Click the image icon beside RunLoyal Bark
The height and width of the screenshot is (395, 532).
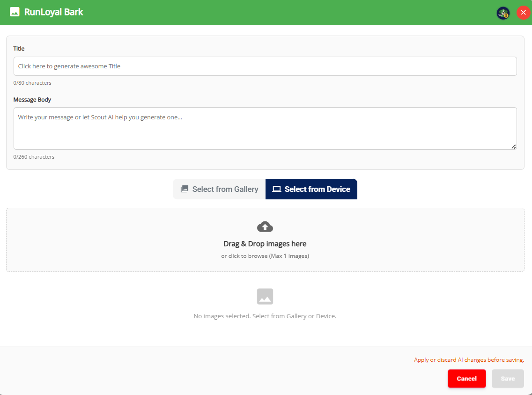(x=15, y=12)
